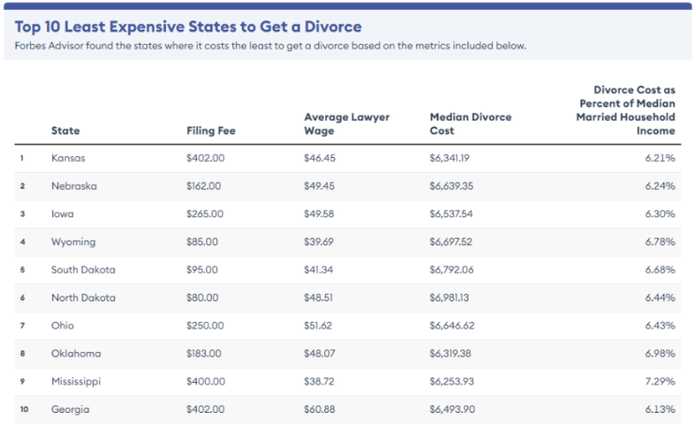Image resolution: width=696 pixels, height=436 pixels.
Task: Click Wyoming's $85.00 filing fee
Action: [x=202, y=242]
